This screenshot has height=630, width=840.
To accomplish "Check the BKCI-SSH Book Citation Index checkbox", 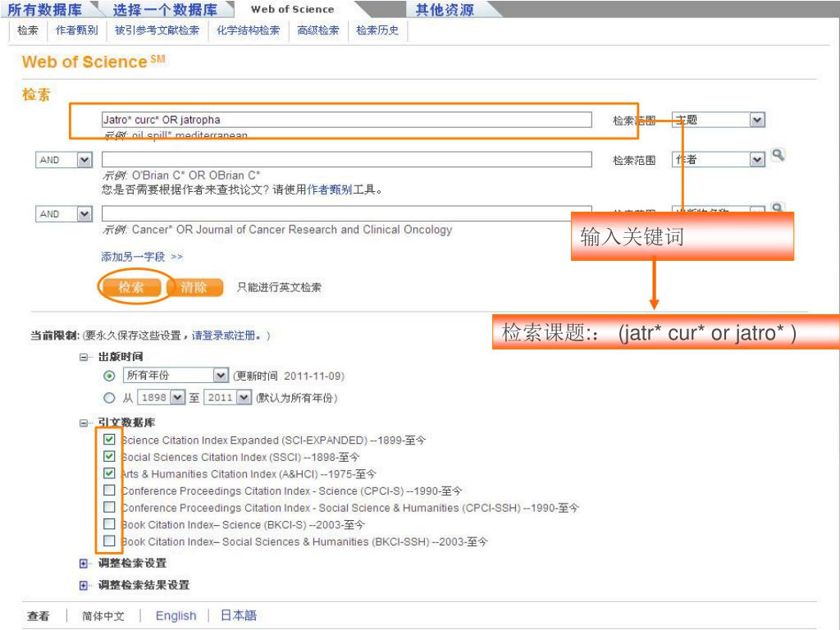I will pos(109,541).
